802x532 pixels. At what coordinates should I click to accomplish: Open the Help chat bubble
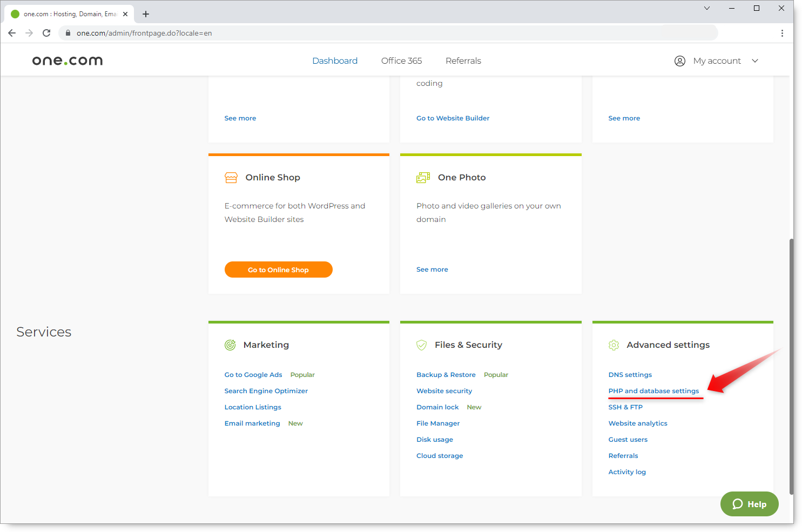(x=749, y=503)
